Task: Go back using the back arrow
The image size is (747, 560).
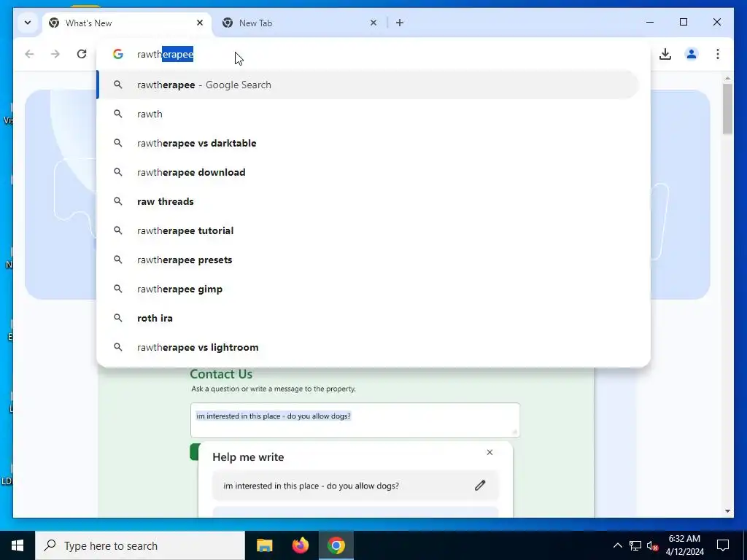Action: click(29, 54)
